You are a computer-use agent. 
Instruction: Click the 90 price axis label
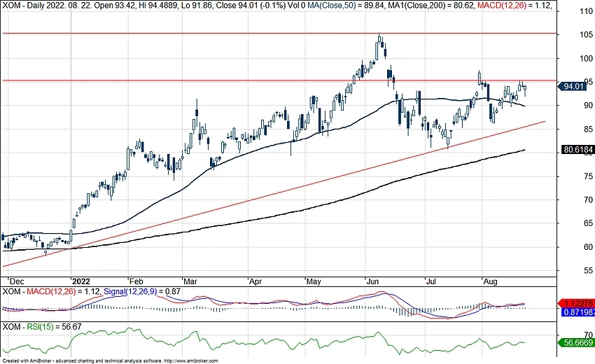coord(588,106)
